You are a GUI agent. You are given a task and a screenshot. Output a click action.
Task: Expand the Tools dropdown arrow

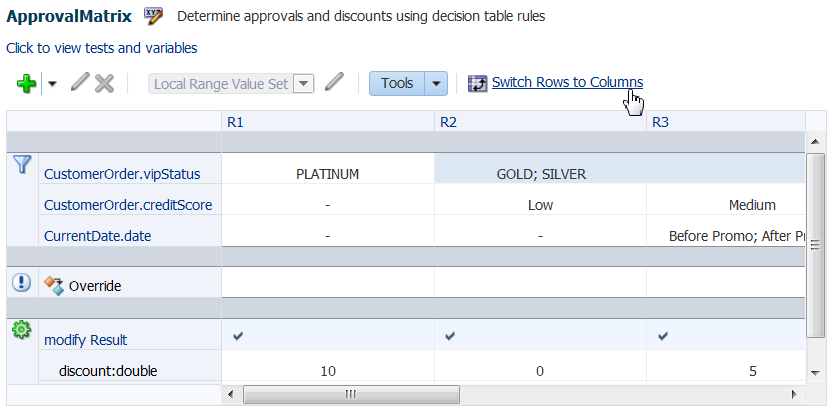pos(436,83)
